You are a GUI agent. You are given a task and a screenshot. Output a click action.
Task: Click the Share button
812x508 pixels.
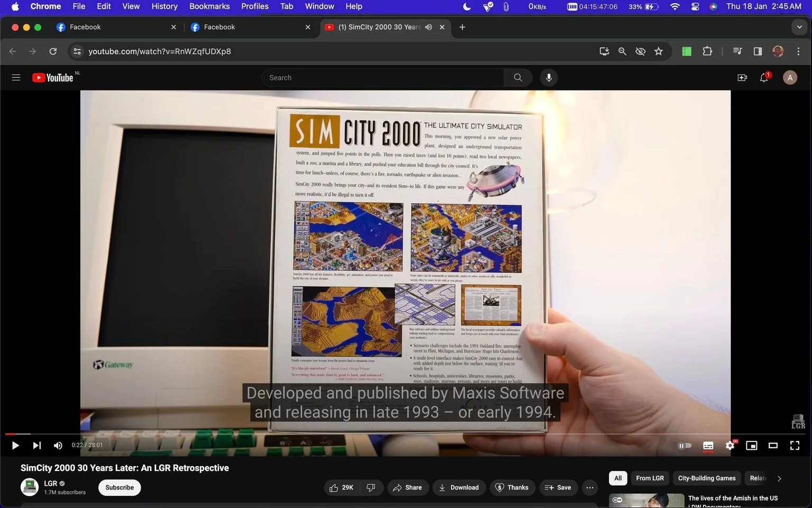pos(408,487)
